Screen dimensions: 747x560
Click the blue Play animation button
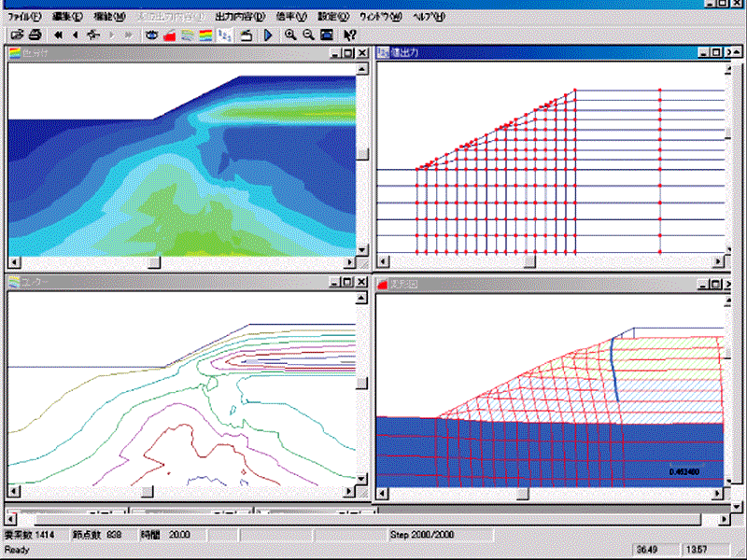(x=268, y=35)
